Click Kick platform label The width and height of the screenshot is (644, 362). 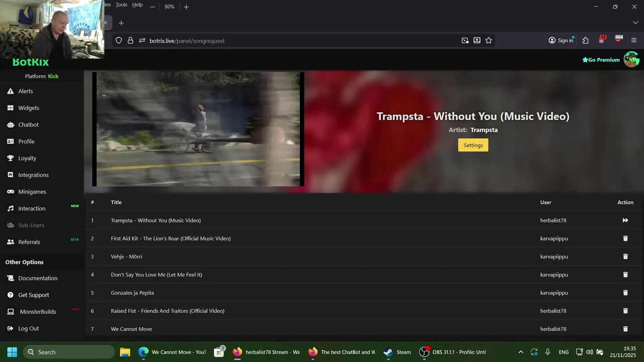coord(53,76)
